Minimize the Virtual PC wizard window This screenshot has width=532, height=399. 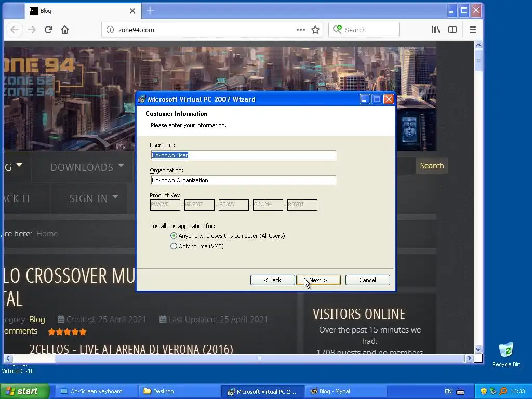364,99
